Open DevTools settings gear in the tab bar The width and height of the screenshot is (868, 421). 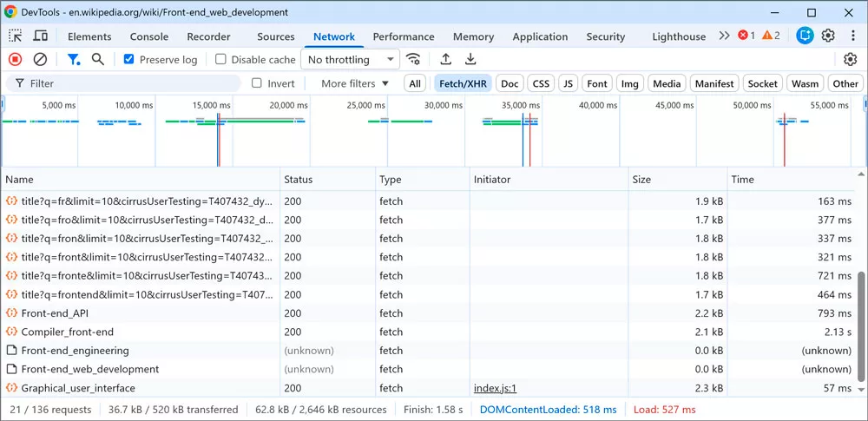(828, 36)
